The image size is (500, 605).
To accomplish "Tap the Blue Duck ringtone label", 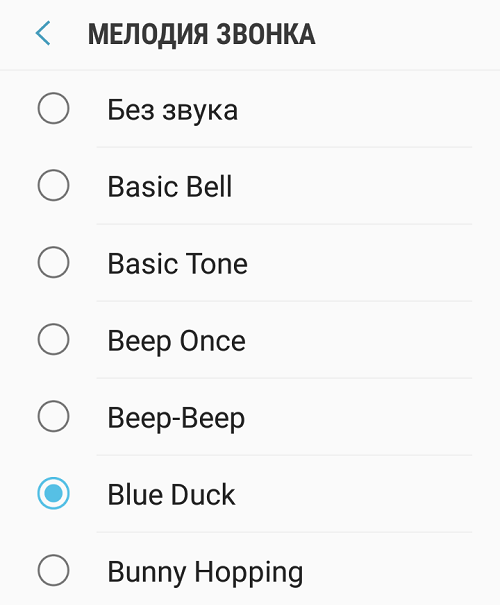I will coord(171,495).
